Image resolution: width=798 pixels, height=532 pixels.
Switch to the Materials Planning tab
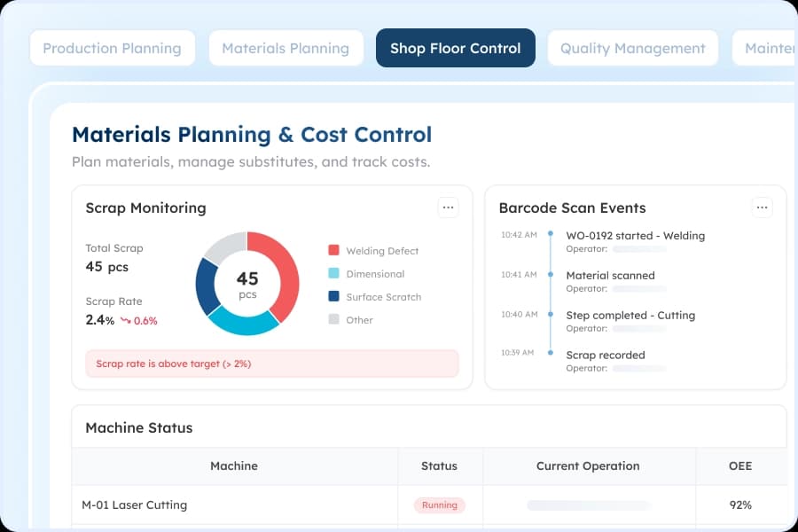tap(286, 49)
